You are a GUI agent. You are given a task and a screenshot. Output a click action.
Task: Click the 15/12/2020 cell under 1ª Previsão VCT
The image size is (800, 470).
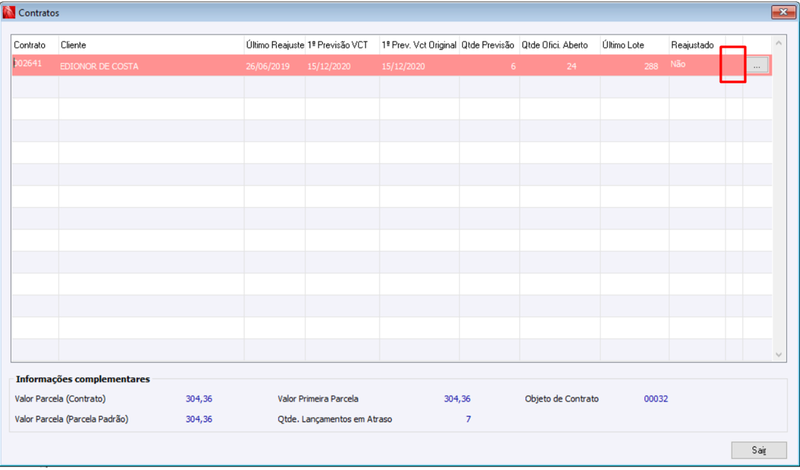click(x=342, y=66)
